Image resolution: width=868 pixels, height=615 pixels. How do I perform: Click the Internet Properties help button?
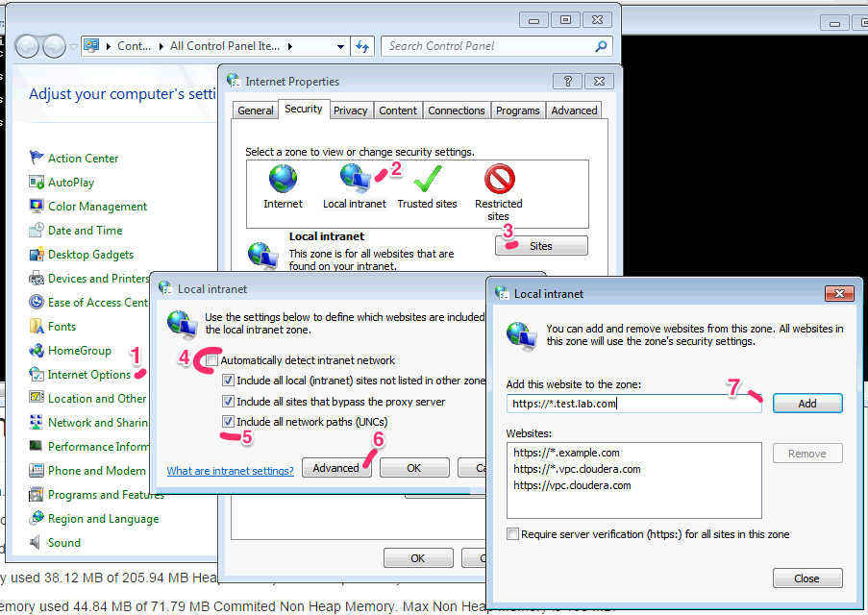[x=568, y=82]
